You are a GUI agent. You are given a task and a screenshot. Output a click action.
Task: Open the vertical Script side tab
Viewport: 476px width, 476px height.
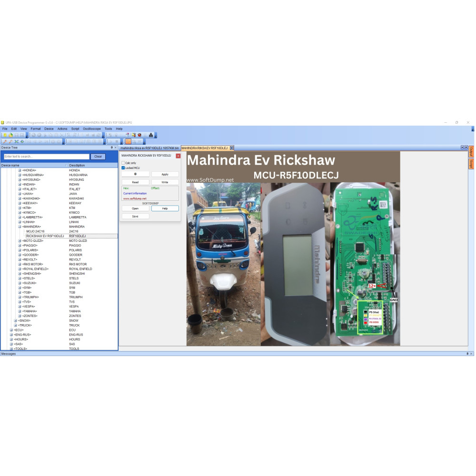(x=471, y=164)
